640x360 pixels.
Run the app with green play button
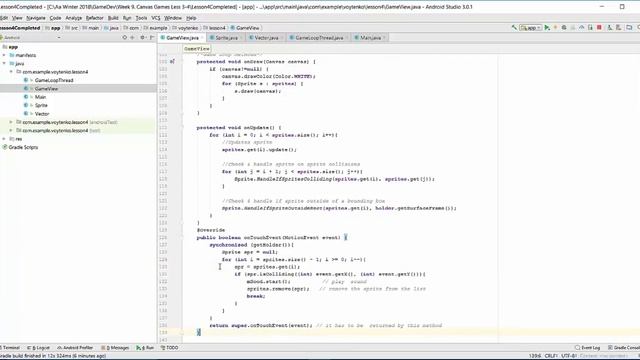[x=547, y=28]
